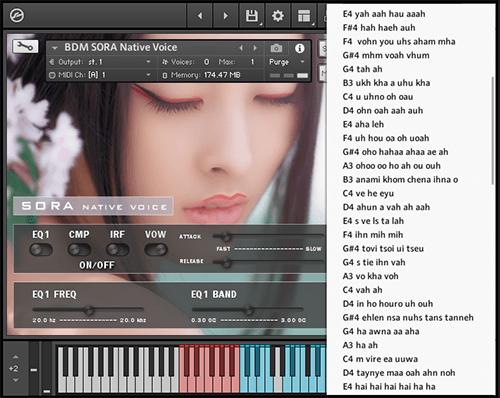This screenshot has height=398, width=500.
Task: Select 'C4 vah ah' entry
Action: tap(362, 290)
